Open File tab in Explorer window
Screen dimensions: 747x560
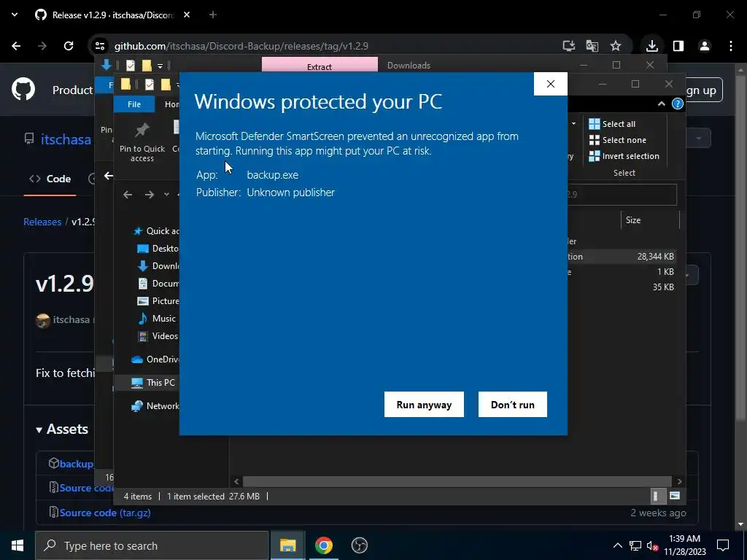pyautogui.click(x=134, y=104)
